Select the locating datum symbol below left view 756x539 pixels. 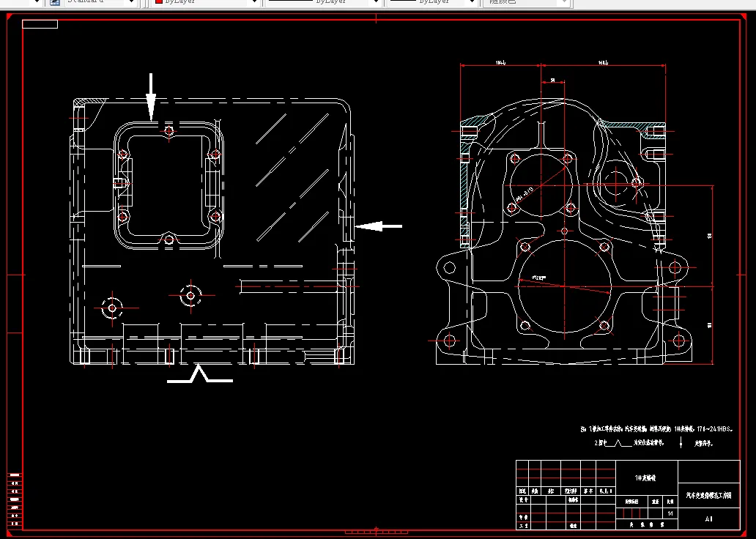coord(199,373)
